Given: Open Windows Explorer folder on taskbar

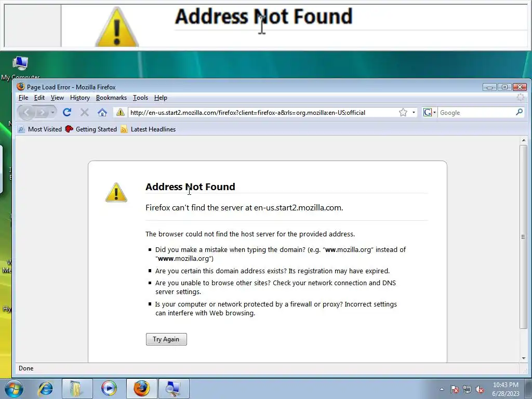Looking at the screenshot, I should pyautogui.click(x=77, y=389).
